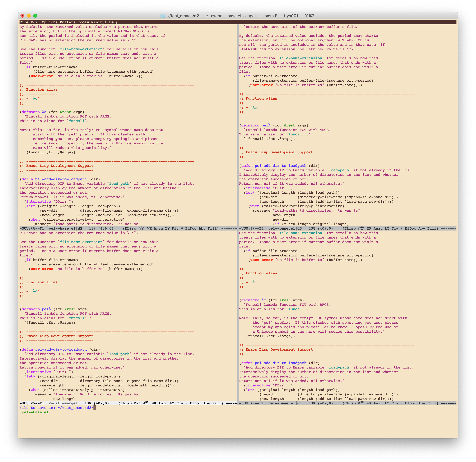Open the Buffers menu
476x462 pixels.
[68, 22]
